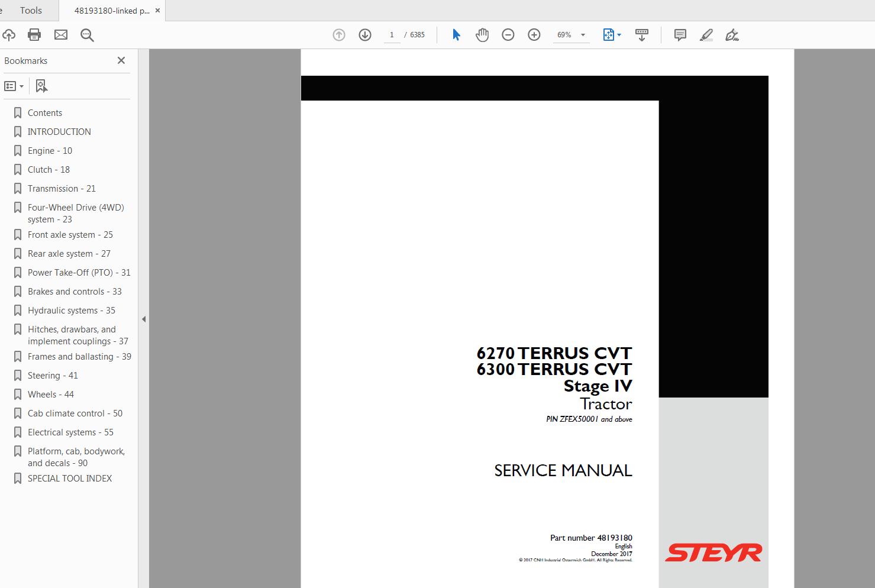Screen dimensions: 875x588
Task: Switch to Reading Mode view
Action: pos(642,34)
